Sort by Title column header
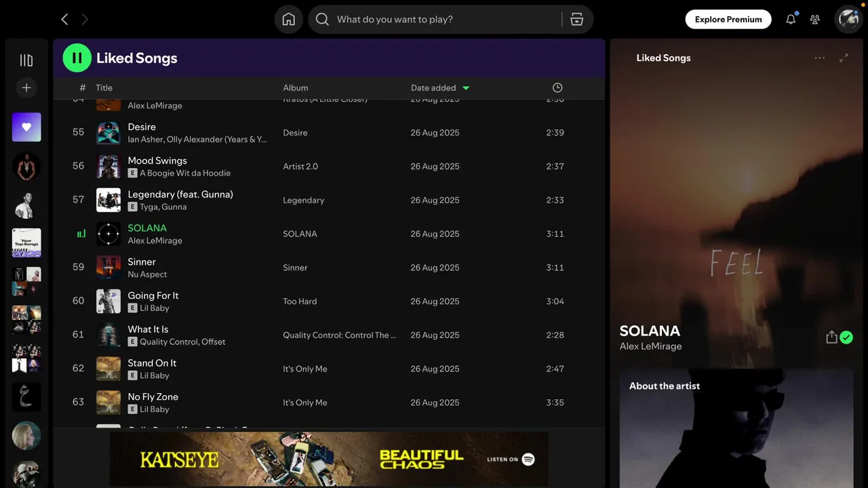 click(x=104, y=87)
